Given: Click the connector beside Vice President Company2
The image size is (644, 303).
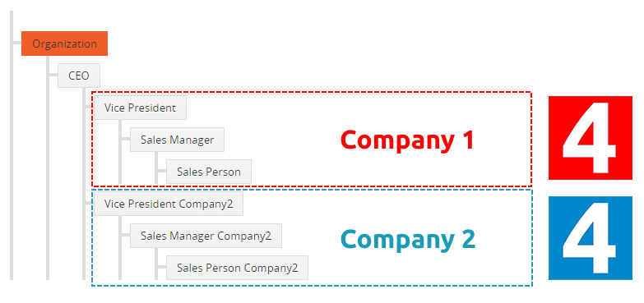Looking at the screenshot, I should (89, 203).
